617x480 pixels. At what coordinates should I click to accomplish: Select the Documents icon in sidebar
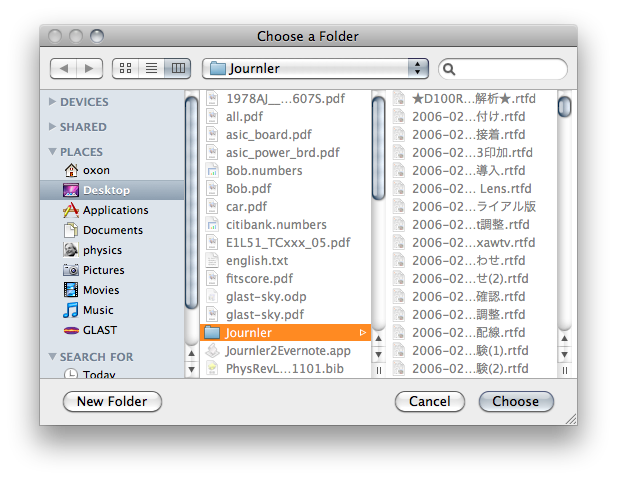coord(71,230)
